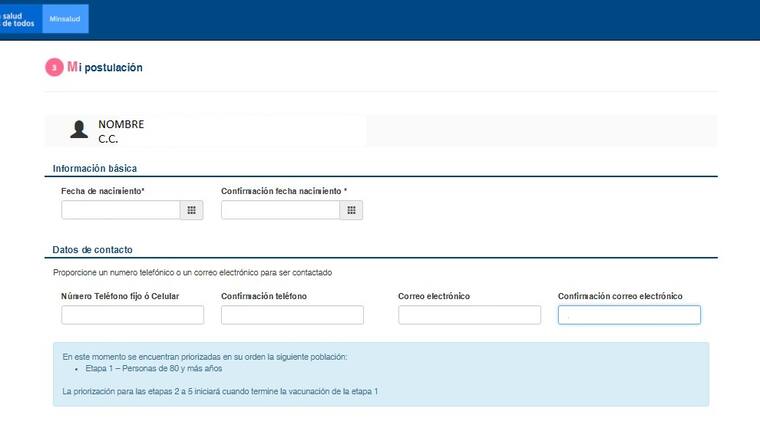Click the 'Proporcione un numero telefónico' instruction text
760x428 pixels.
(192, 272)
